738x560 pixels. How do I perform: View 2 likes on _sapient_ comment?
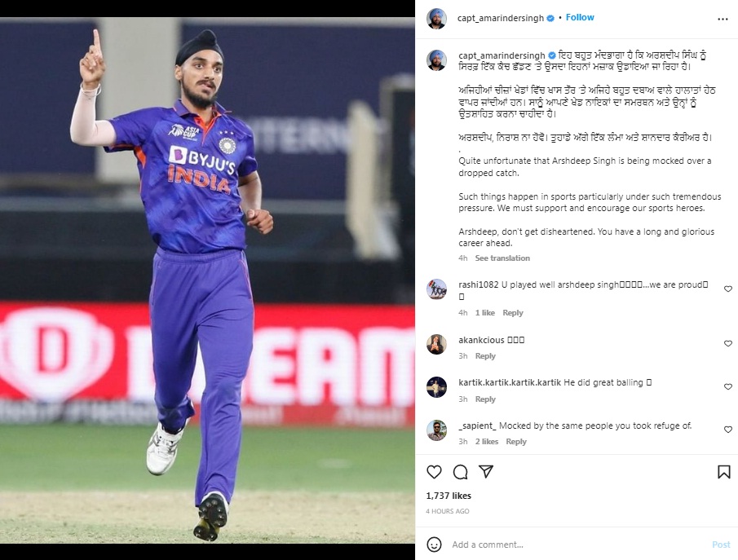[487, 442]
